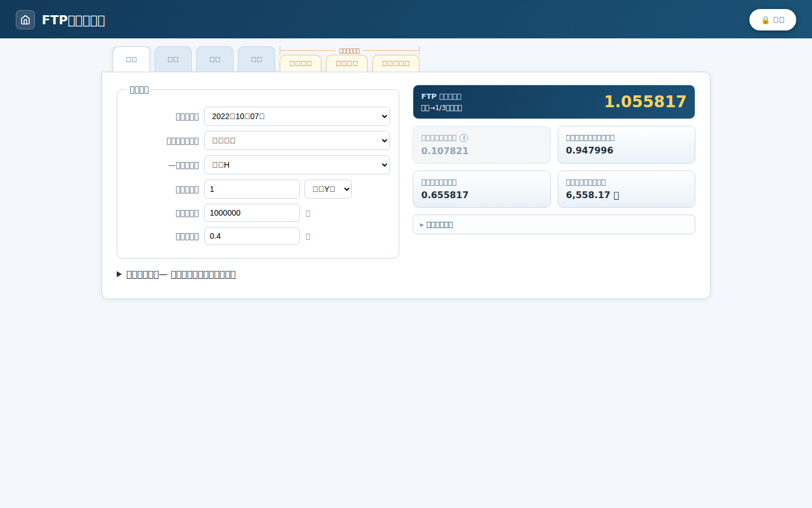Click the value 6,558.17

click(592, 195)
